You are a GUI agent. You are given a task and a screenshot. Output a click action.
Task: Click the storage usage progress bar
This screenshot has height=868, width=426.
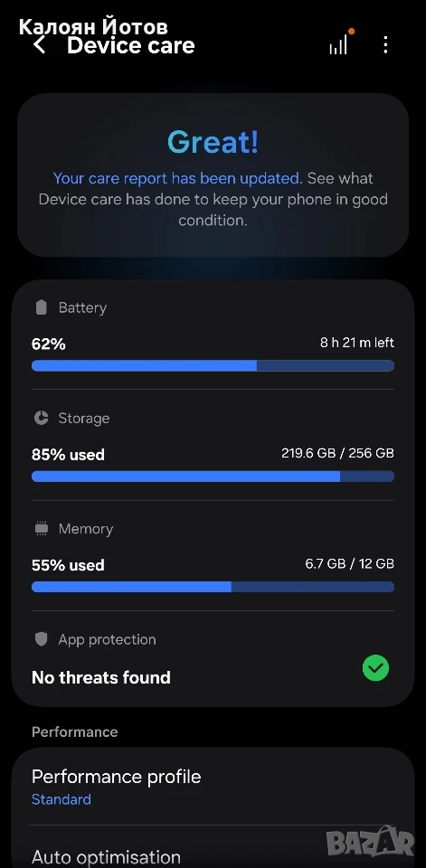tap(213, 476)
